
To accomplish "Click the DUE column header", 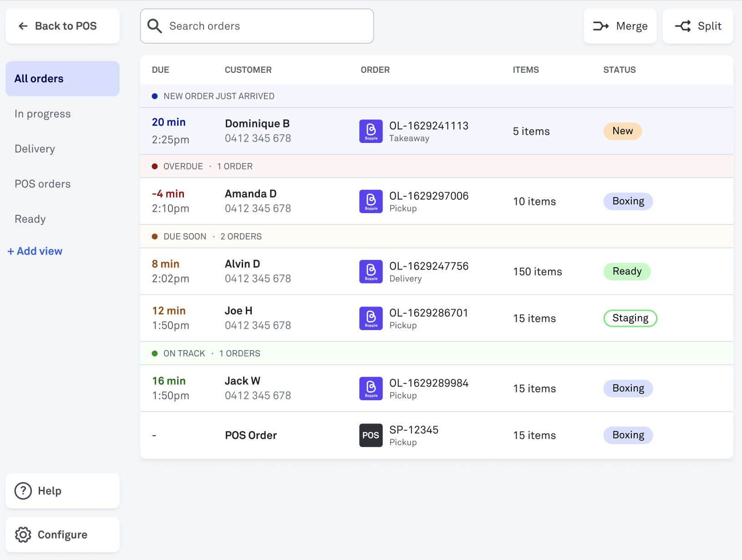I will click(x=161, y=70).
